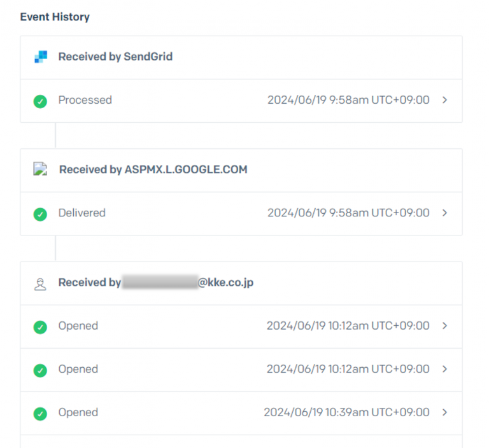The width and height of the screenshot is (489, 448).
Task: Expand the second Opened 10:12am event chevron
Action: [x=445, y=369]
